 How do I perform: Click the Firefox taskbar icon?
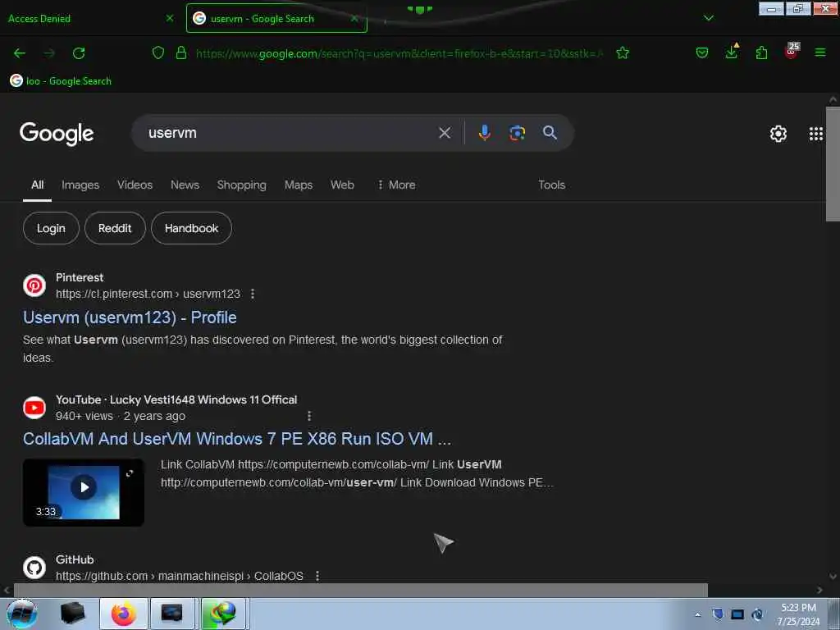124,614
